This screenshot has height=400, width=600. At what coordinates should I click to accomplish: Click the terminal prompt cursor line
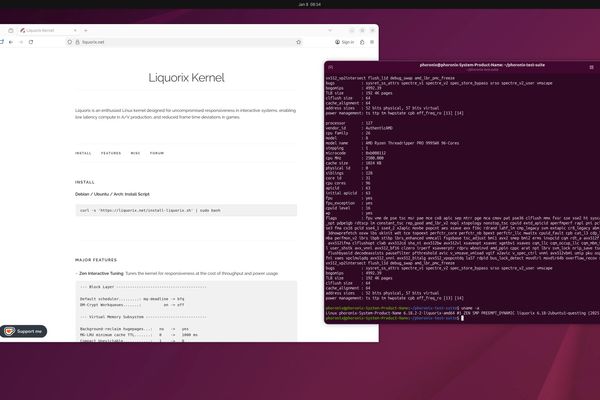[x=394, y=318]
